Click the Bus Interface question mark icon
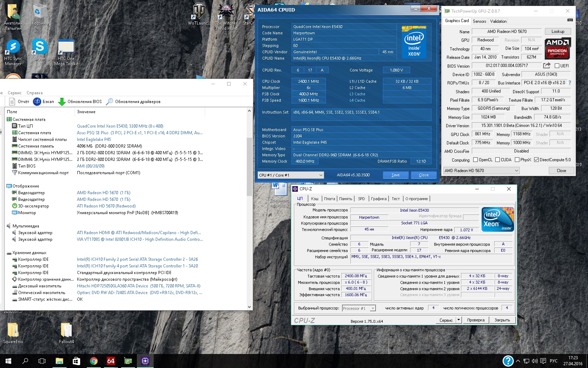Image resolution: width=588 pixels, height=368 pixels. (x=569, y=83)
